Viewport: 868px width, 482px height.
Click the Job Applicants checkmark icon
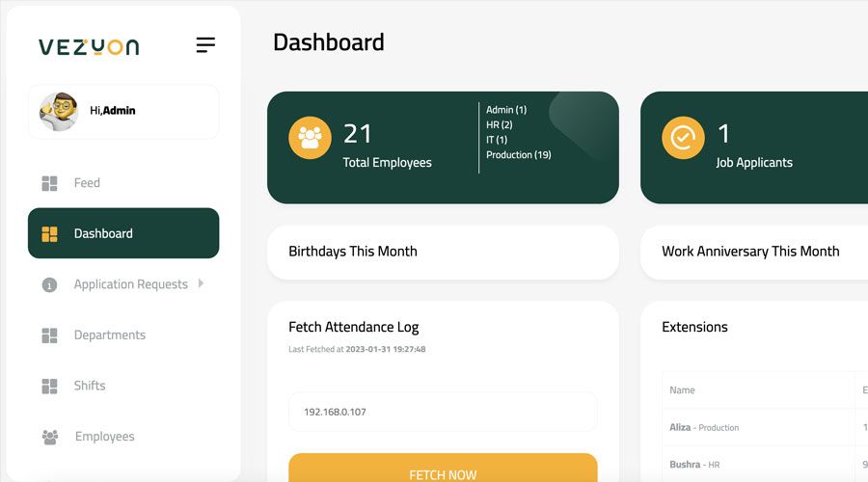pyautogui.click(x=683, y=138)
